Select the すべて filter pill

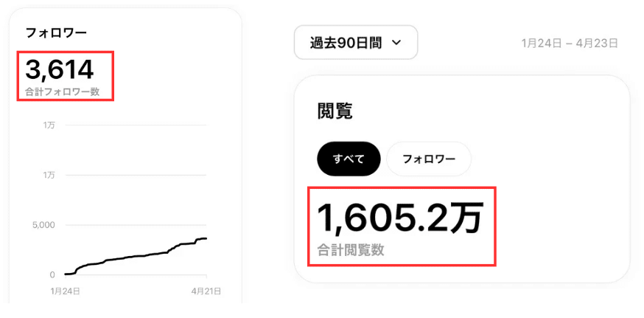pos(349,159)
